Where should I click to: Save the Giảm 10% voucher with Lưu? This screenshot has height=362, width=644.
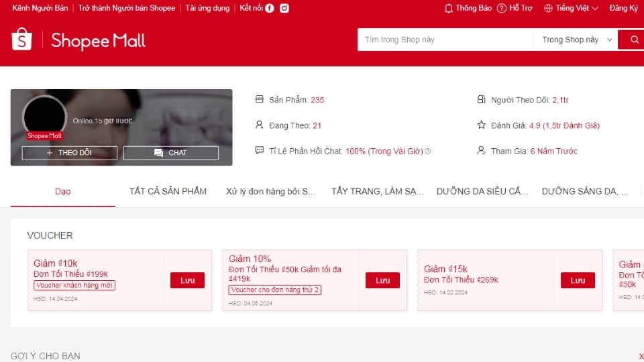point(382,280)
